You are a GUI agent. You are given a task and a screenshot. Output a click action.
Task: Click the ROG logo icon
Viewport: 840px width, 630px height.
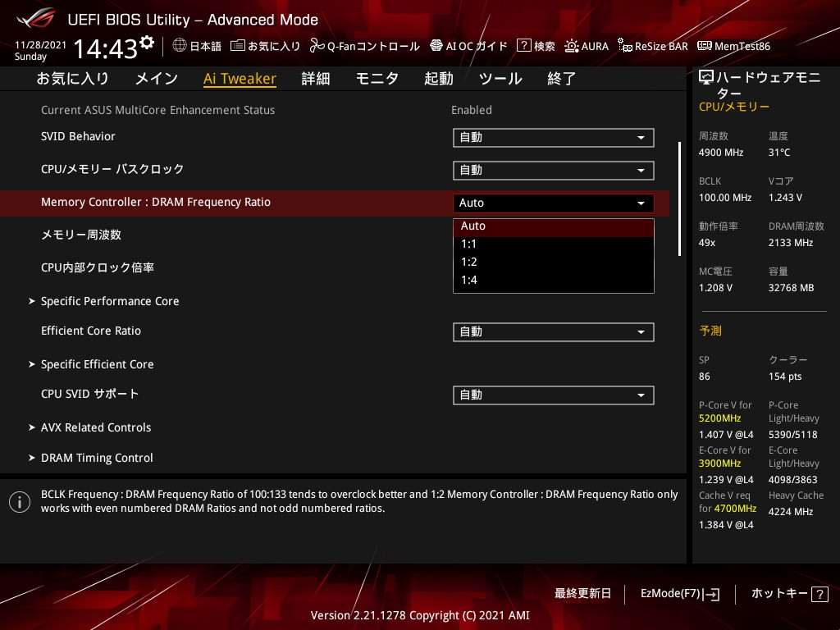[x=35, y=18]
